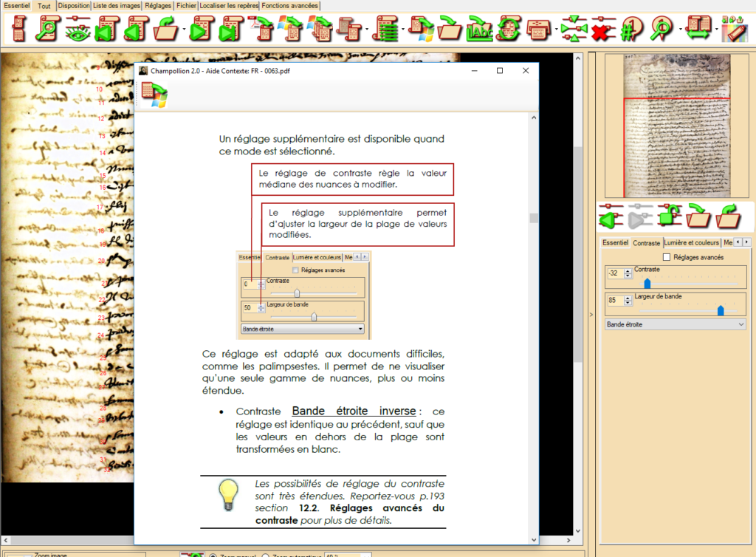Select the right panel Lumière et couleurs tab

click(691, 242)
